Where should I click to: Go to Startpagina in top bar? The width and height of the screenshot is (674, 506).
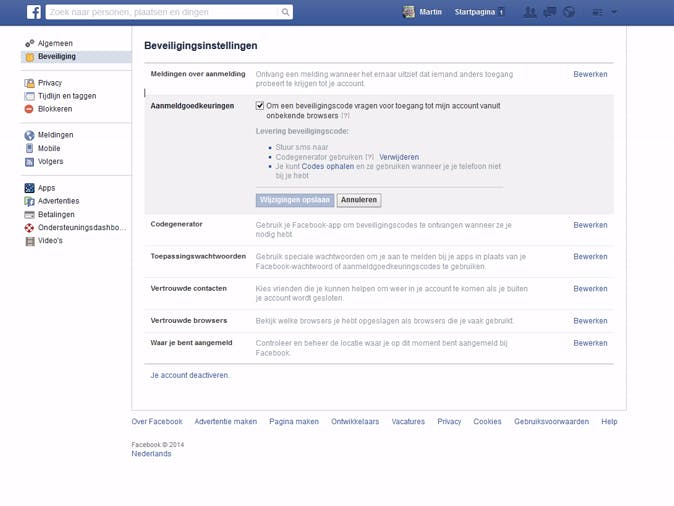click(x=475, y=12)
